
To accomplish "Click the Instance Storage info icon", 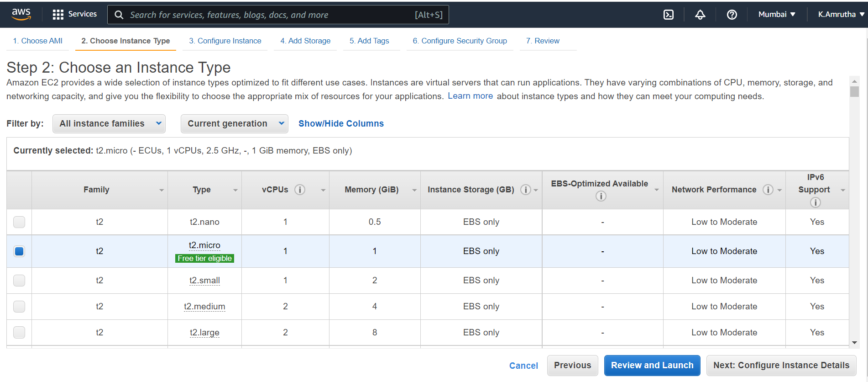I will (526, 190).
